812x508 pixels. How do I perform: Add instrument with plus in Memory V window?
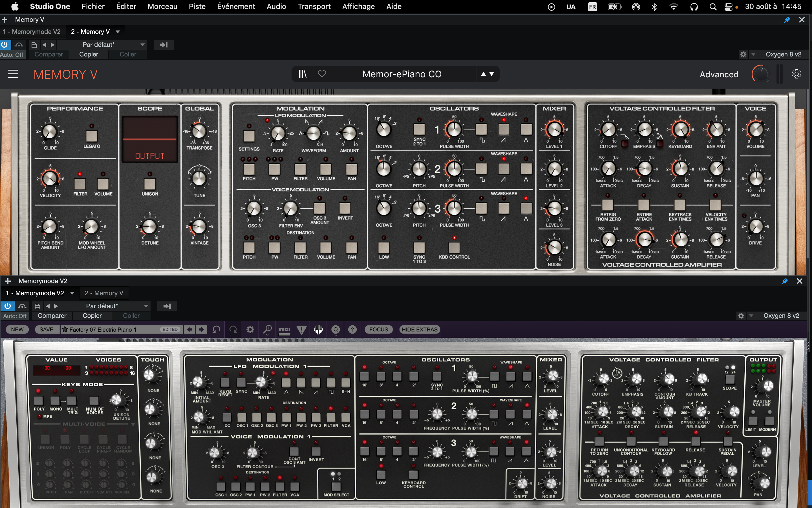[5, 20]
